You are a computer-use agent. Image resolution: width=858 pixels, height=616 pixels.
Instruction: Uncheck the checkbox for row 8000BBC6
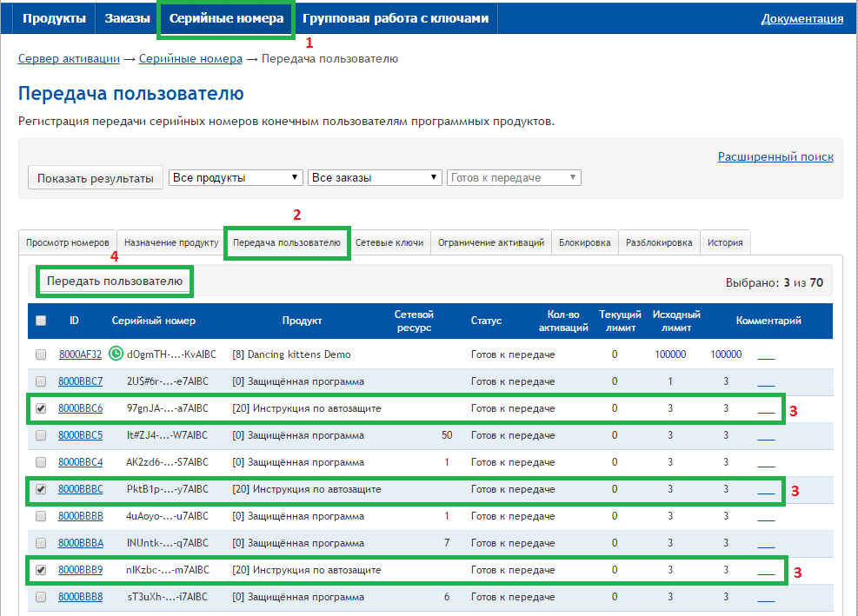pyautogui.click(x=41, y=408)
